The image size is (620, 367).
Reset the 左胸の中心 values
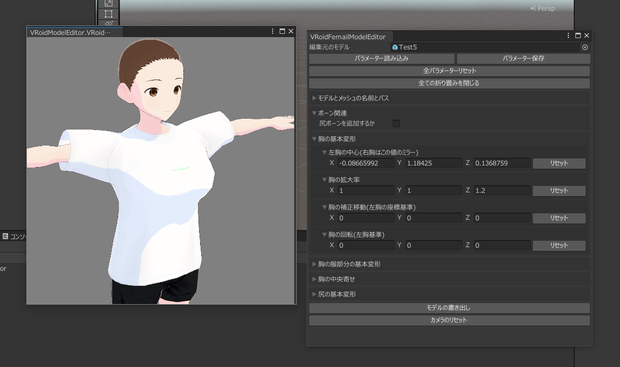point(559,163)
